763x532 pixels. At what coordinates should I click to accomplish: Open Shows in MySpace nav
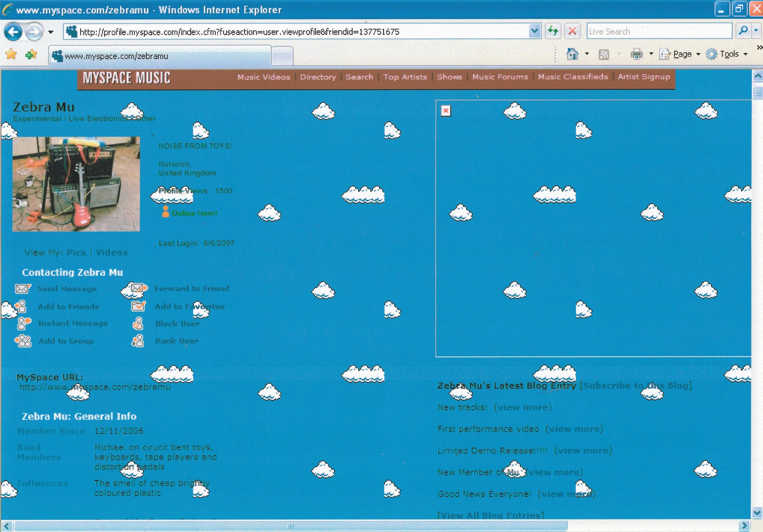pyautogui.click(x=449, y=77)
